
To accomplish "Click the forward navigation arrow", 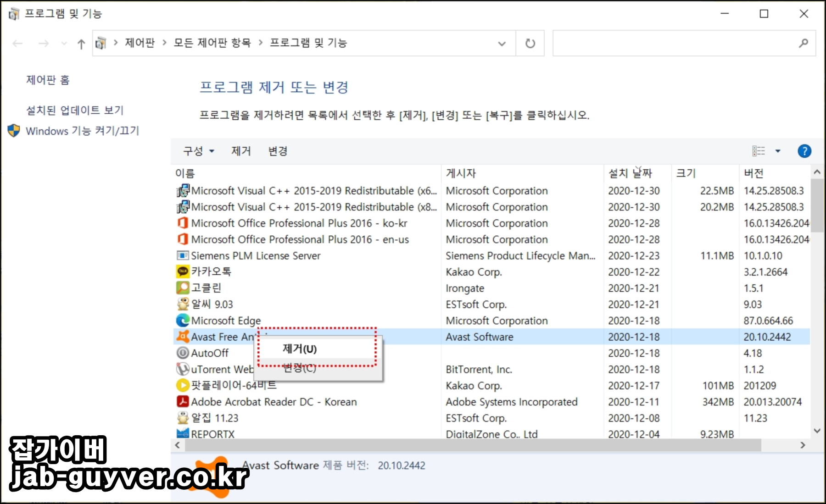I will coord(44,44).
